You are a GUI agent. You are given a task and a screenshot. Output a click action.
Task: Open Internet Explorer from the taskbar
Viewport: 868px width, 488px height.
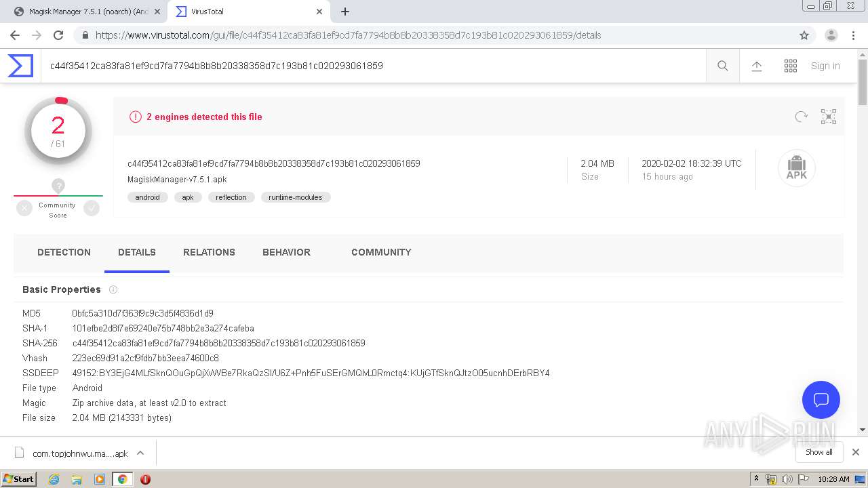[x=54, y=479]
